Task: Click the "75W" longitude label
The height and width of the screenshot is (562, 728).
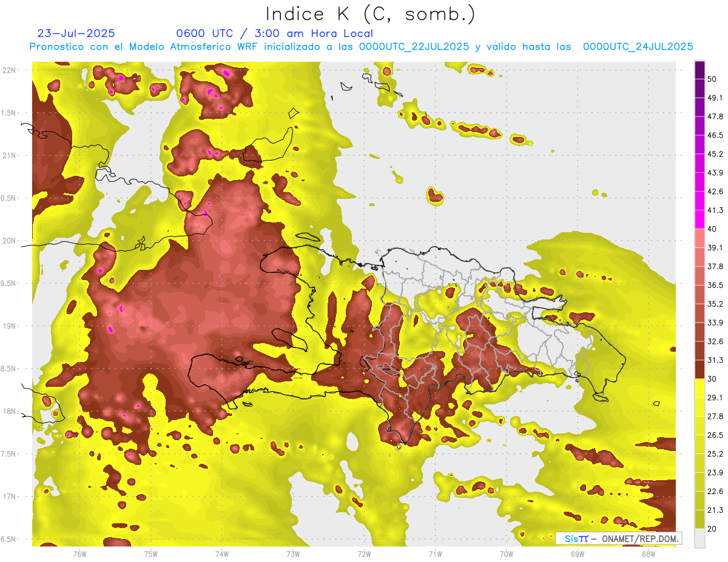Action: pos(151,554)
